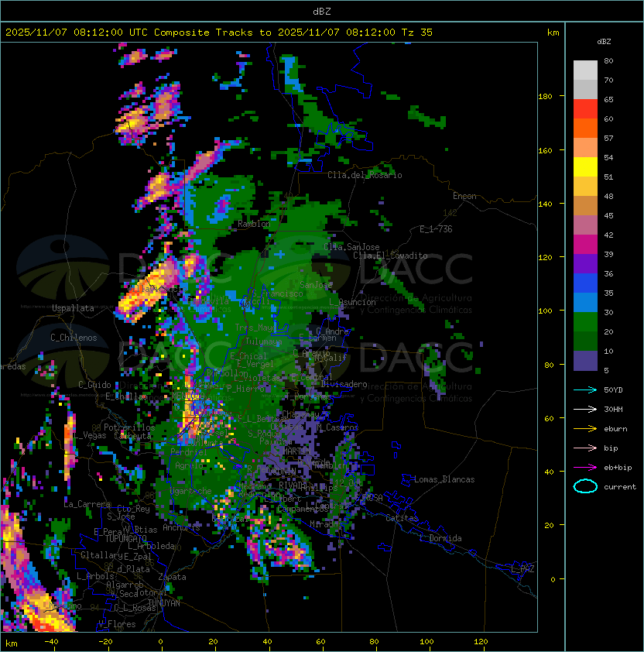Select the Ramblon place label
The image size is (644, 652).
tap(254, 224)
